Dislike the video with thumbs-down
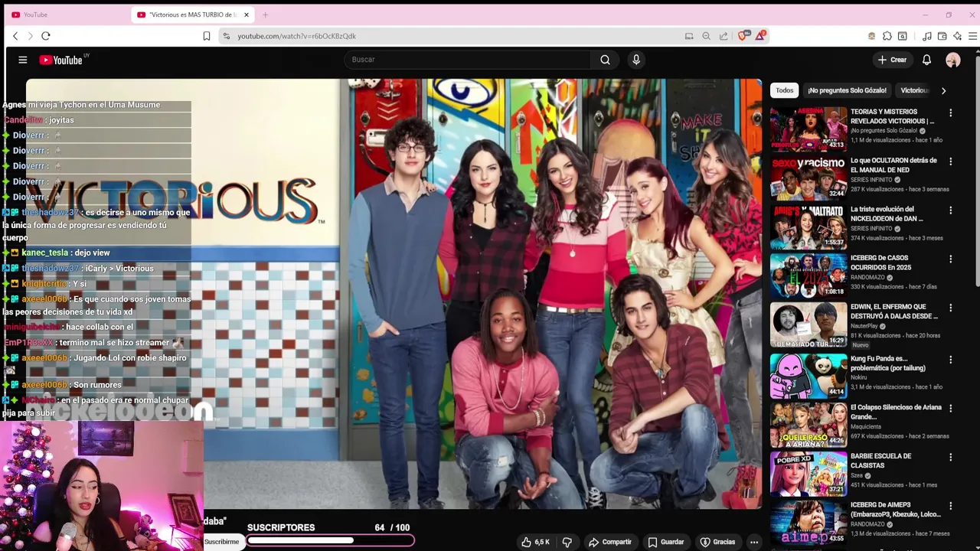Viewport: 980px width, 551px height. pyautogui.click(x=567, y=542)
